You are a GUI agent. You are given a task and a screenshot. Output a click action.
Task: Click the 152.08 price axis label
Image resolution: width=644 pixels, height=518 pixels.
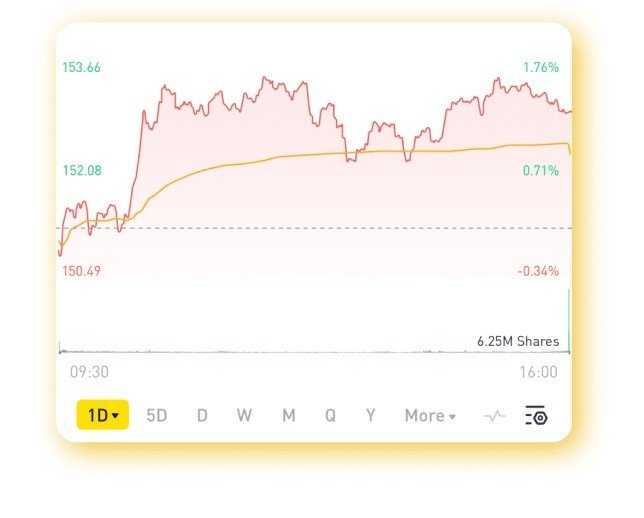pos(82,171)
